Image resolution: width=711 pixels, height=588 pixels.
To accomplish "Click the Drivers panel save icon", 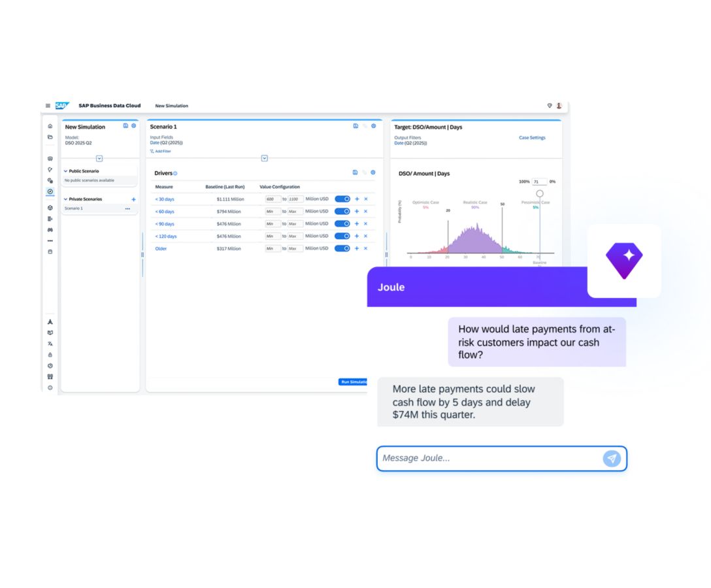I will pyautogui.click(x=355, y=172).
